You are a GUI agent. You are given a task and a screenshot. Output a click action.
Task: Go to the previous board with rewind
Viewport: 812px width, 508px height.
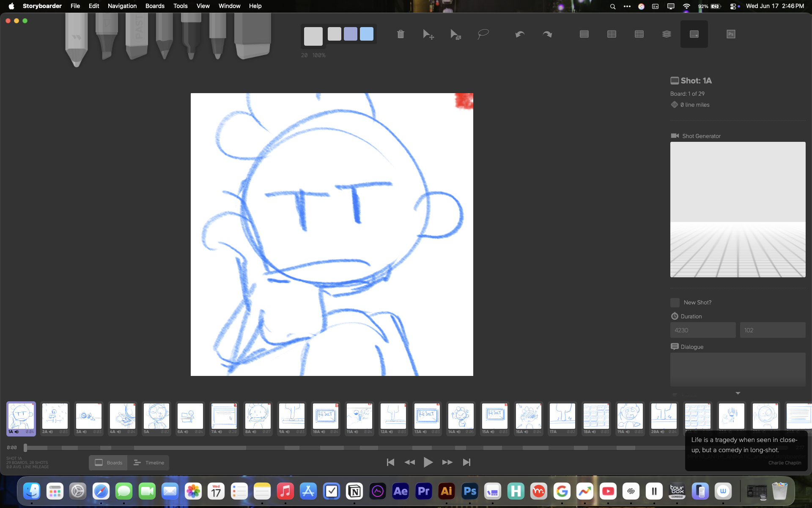pos(409,462)
